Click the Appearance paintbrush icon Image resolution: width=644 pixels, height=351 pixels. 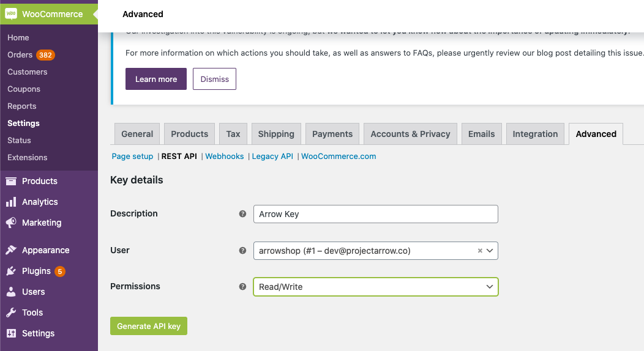[x=11, y=250]
